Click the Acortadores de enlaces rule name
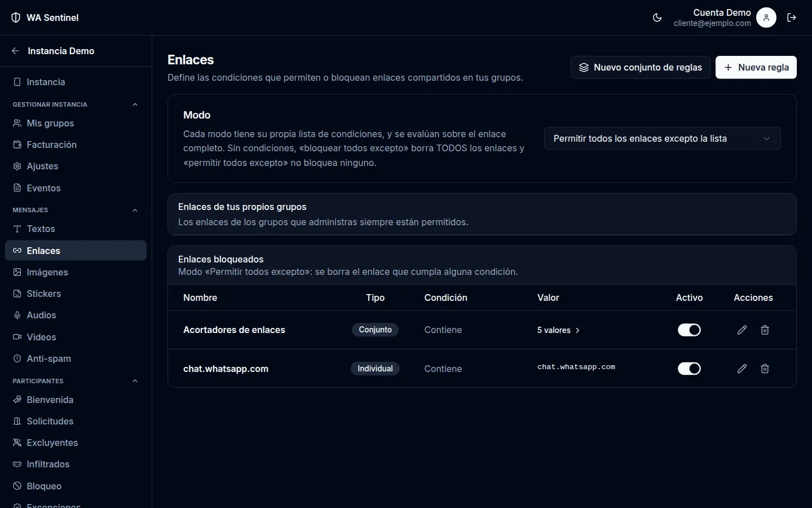812x508 pixels. click(x=234, y=330)
